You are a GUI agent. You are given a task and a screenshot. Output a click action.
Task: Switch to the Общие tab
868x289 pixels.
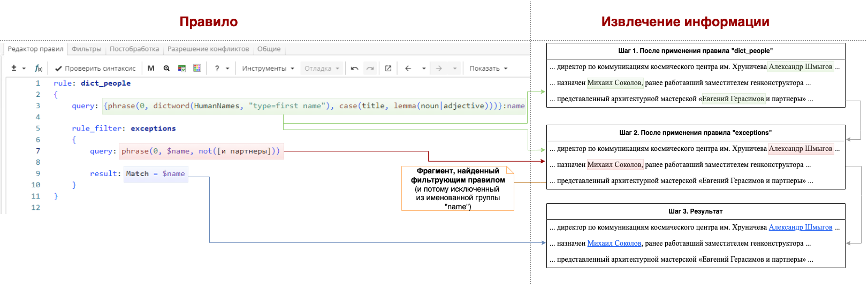tap(269, 49)
